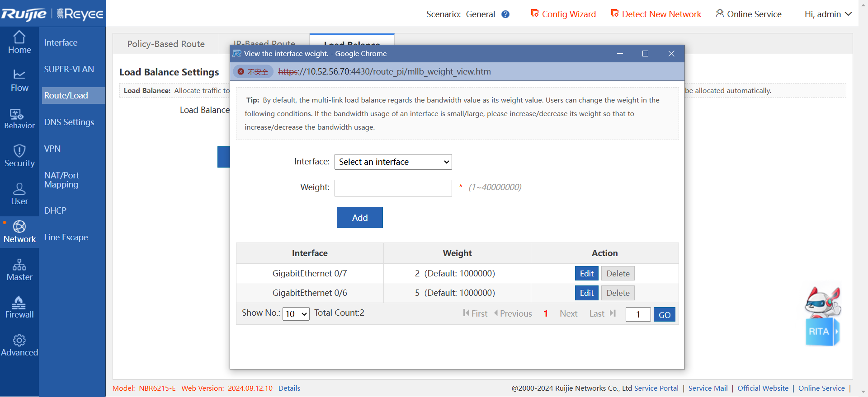
Task: Delete the GigabitEthernet 0/6 entry
Action: [618, 293]
